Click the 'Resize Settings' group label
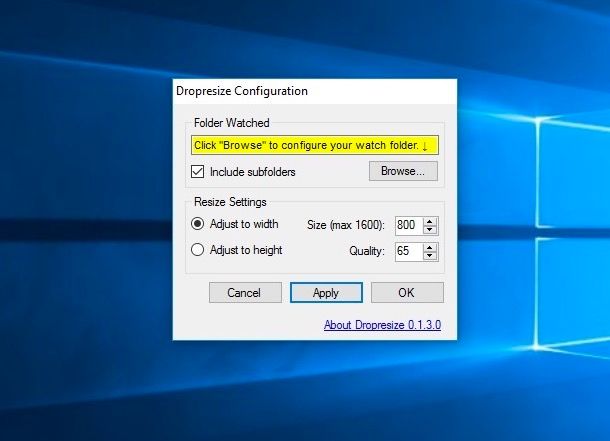The width and height of the screenshot is (610, 441). click(x=230, y=202)
